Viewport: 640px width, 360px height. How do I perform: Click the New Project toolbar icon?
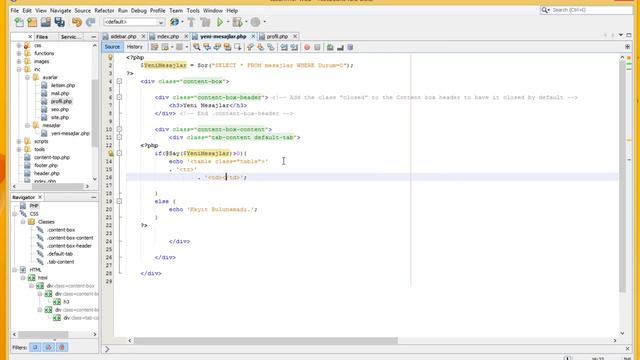pyautogui.click(x=32, y=22)
